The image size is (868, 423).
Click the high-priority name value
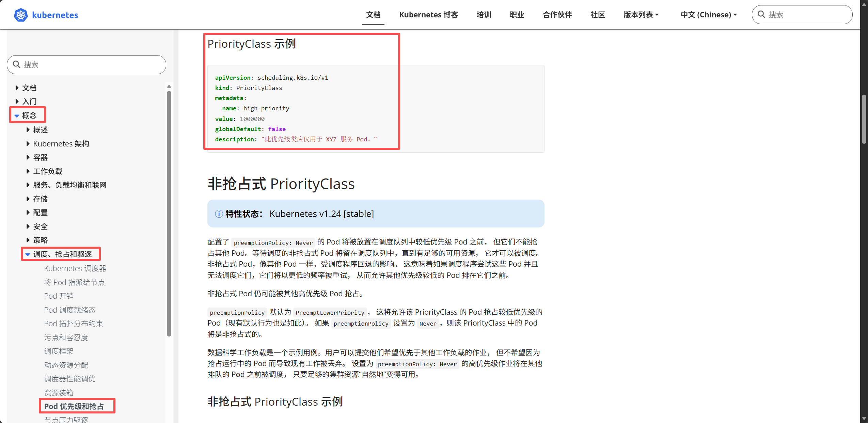(x=266, y=108)
